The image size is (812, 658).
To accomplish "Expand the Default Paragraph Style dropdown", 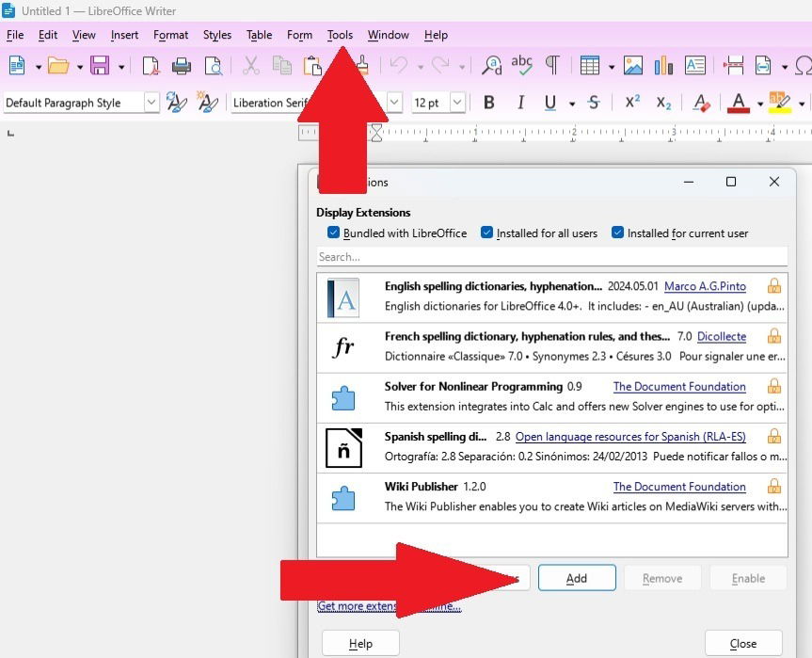I will 151,103.
